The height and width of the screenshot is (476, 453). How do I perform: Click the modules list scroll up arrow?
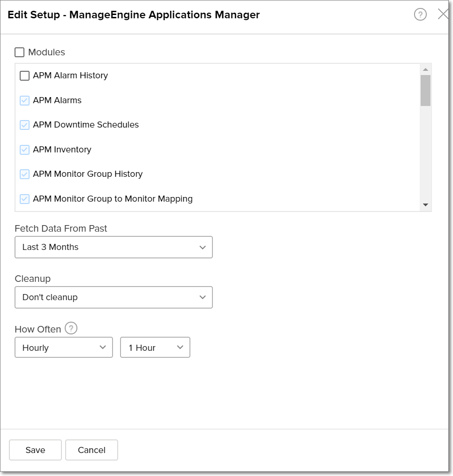tap(425, 70)
